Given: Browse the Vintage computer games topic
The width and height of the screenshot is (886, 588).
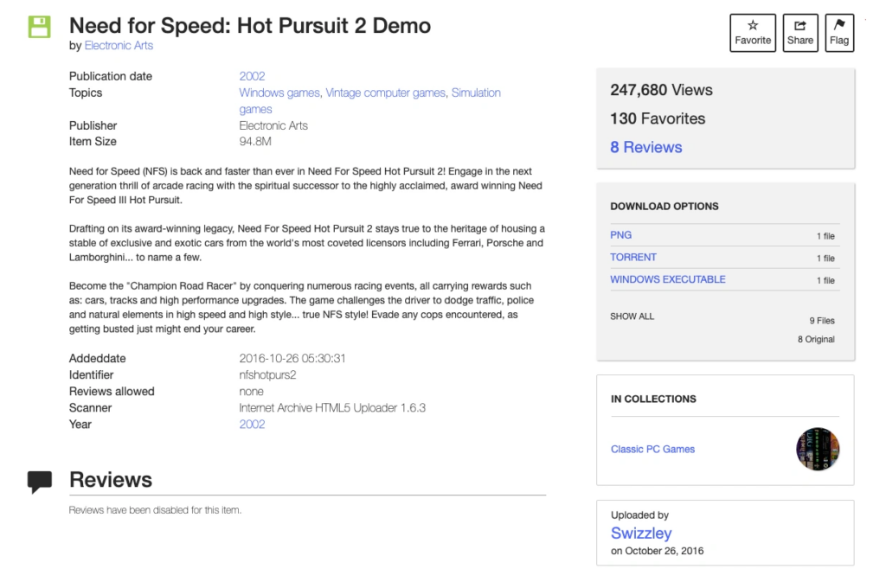Looking at the screenshot, I should [x=386, y=93].
